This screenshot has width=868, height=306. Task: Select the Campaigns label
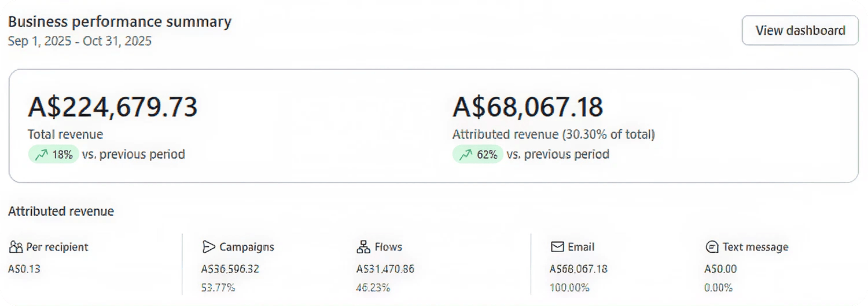pos(247,247)
